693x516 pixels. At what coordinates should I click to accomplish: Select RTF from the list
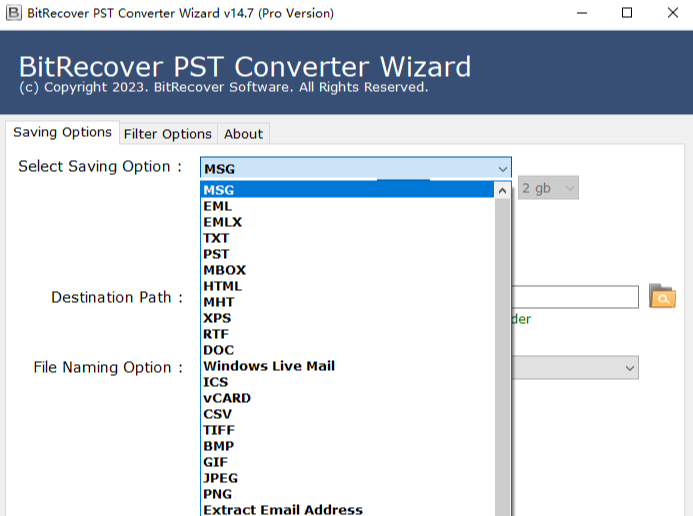[x=347, y=334]
